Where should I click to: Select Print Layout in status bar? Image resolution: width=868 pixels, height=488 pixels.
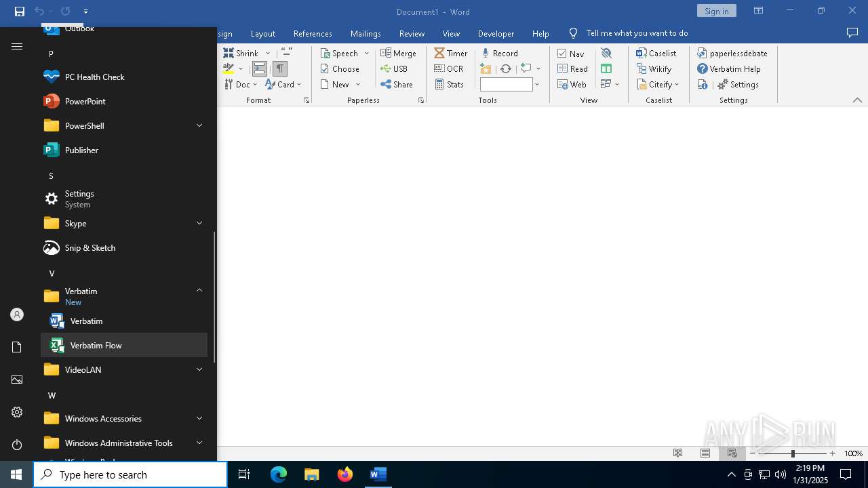pos(705,453)
